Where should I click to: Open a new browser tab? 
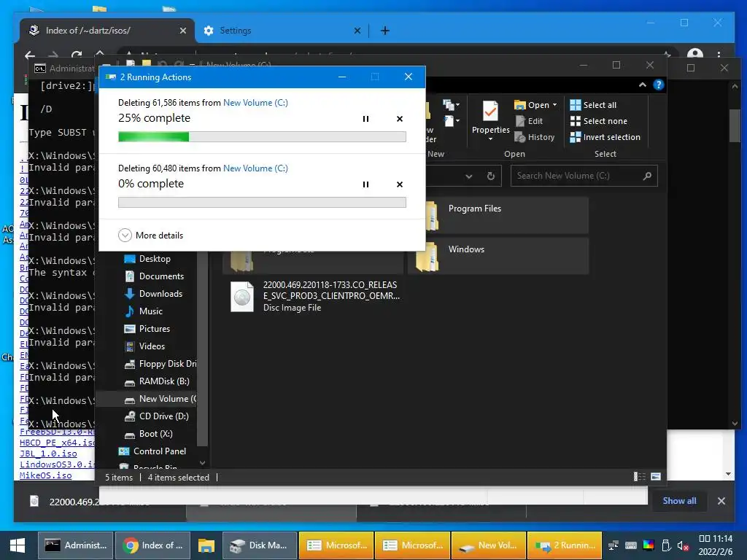(x=385, y=31)
